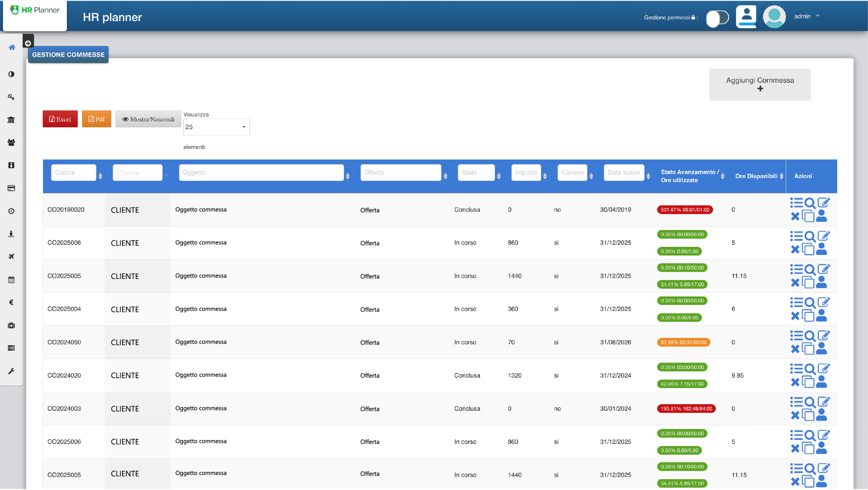Open user assignment for CO2024020 row

pos(821,382)
